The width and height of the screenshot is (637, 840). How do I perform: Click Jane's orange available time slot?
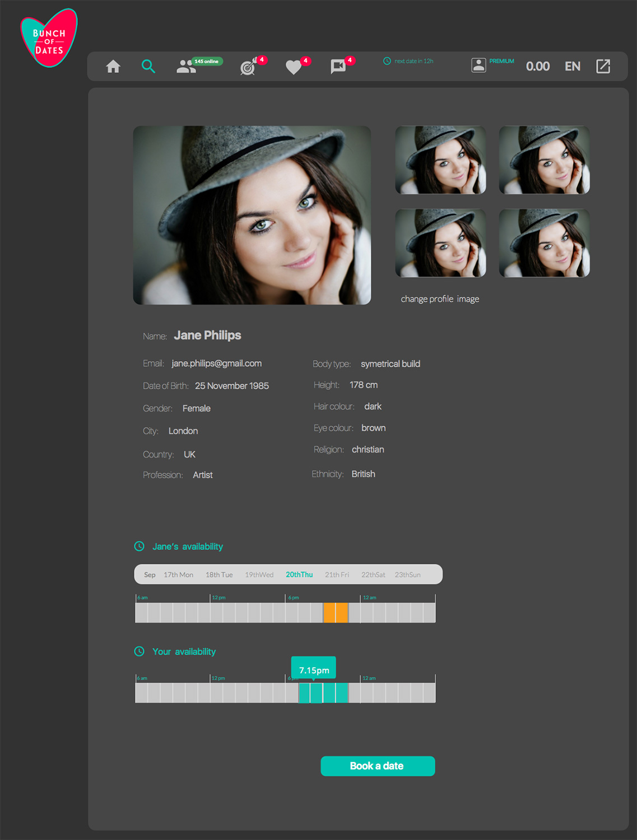336,613
